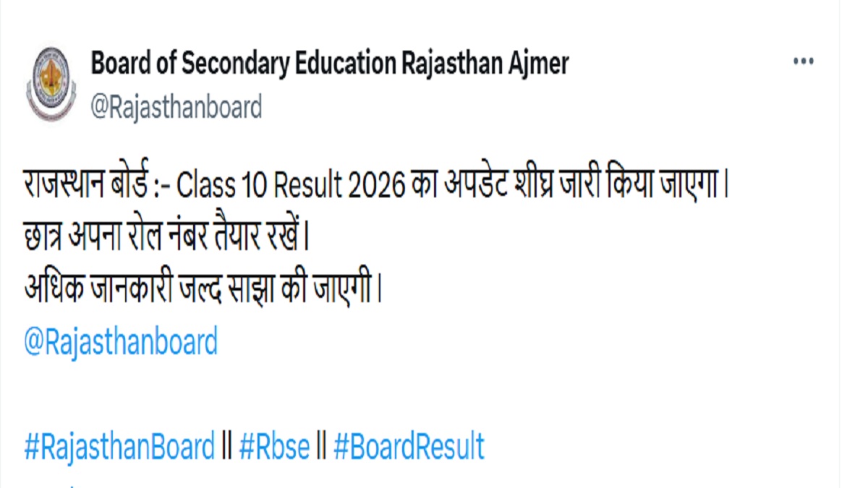Open the Board of Secondary Education Rajasthan Ajmer profile name
The height and width of the screenshot is (488, 868).
point(329,64)
